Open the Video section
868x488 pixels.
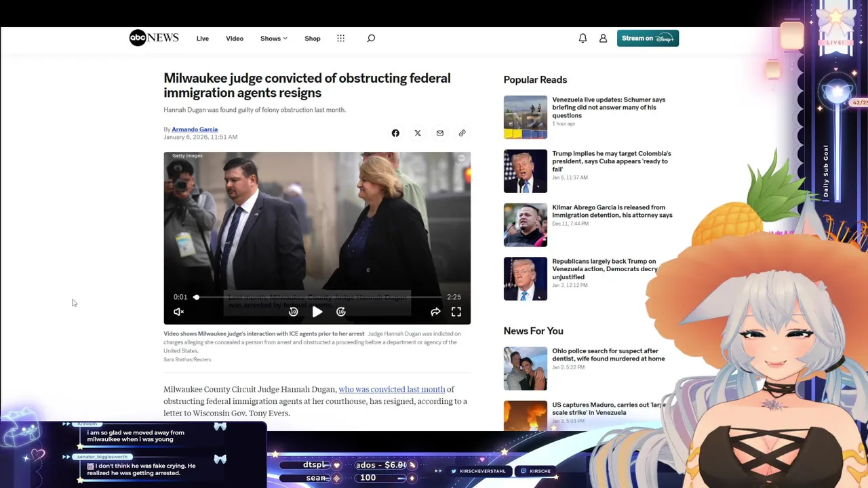pyautogui.click(x=235, y=39)
